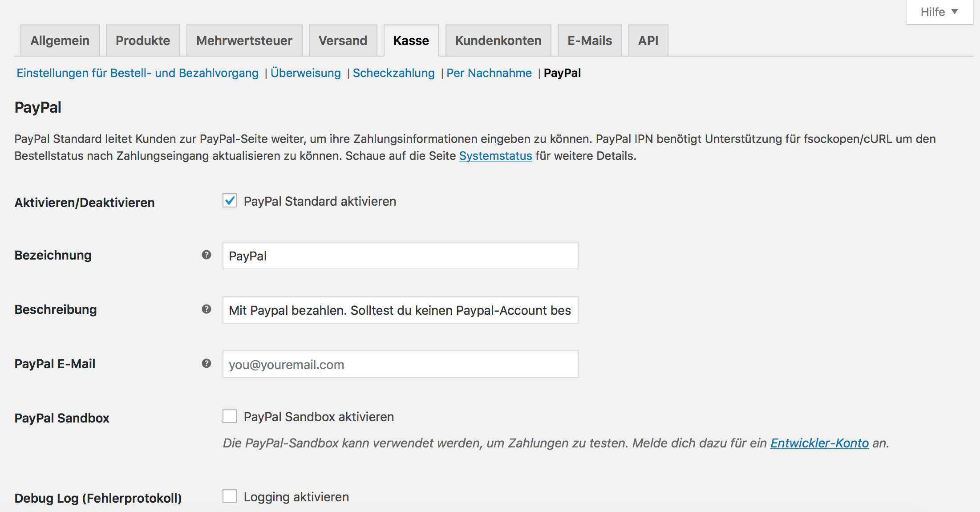Image resolution: width=980 pixels, height=512 pixels.
Task: Click the help icon for PayPal E-Mail
Action: click(206, 363)
